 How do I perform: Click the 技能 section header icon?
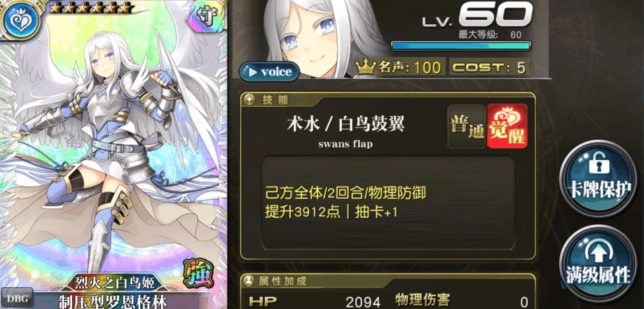point(249,99)
